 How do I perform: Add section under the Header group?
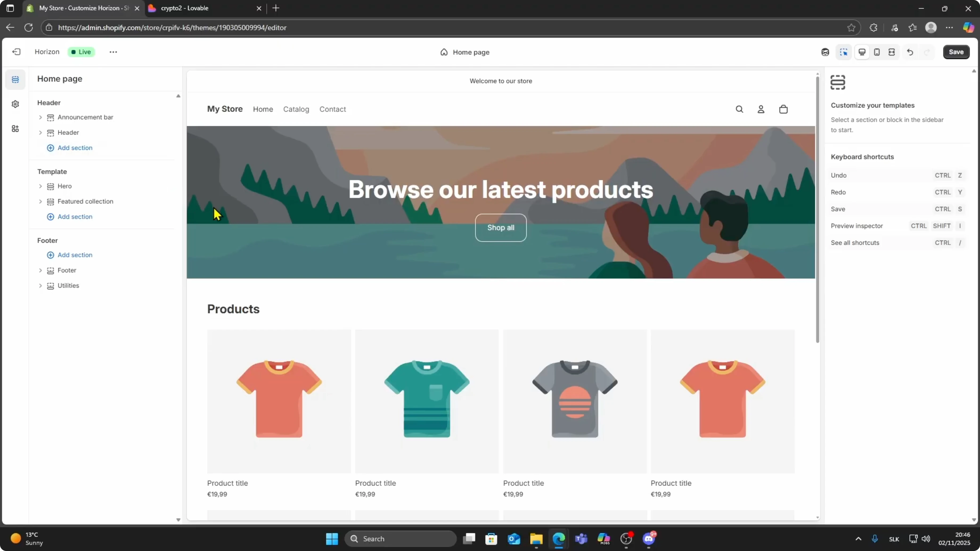click(70, 147)
